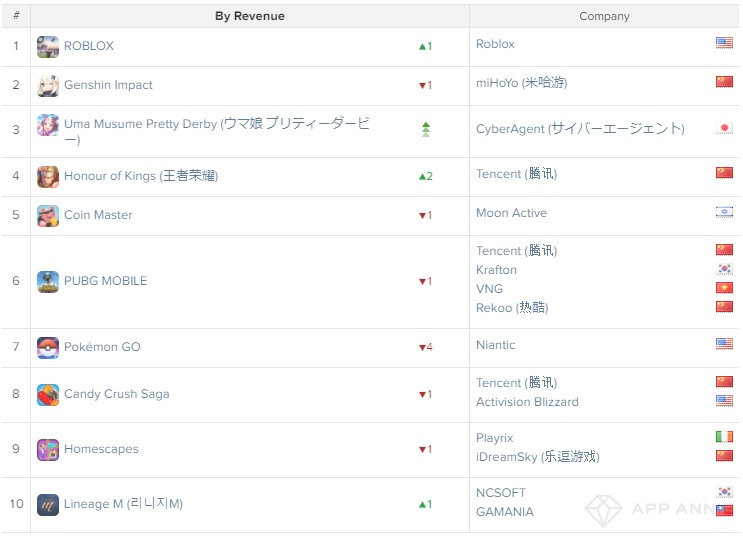Click the PUBG MOBILE app icon
The image size is (743, 537).
pyautogui.click(x=48, y=282)
